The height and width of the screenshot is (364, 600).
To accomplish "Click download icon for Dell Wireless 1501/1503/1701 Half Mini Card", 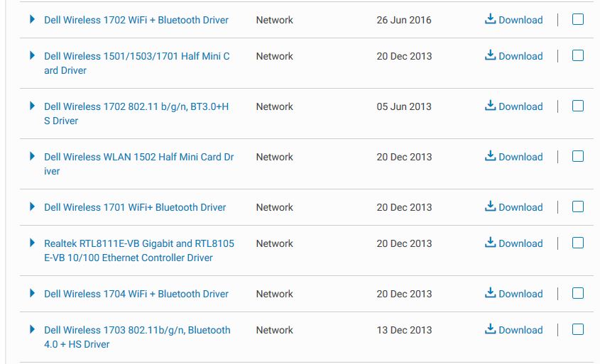I will coord(490,55).
